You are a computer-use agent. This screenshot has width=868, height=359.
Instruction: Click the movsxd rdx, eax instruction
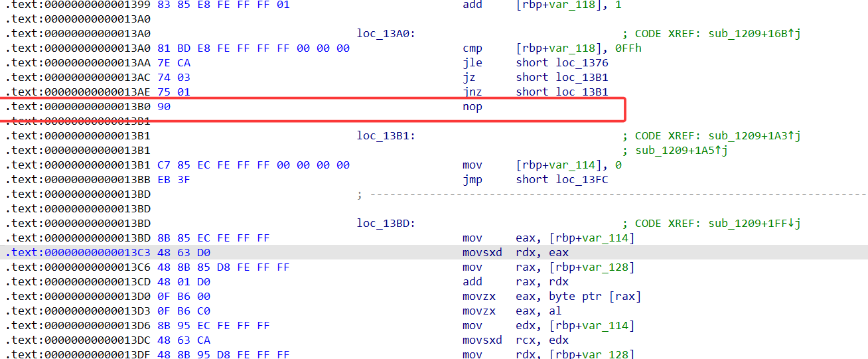(516, 252)
